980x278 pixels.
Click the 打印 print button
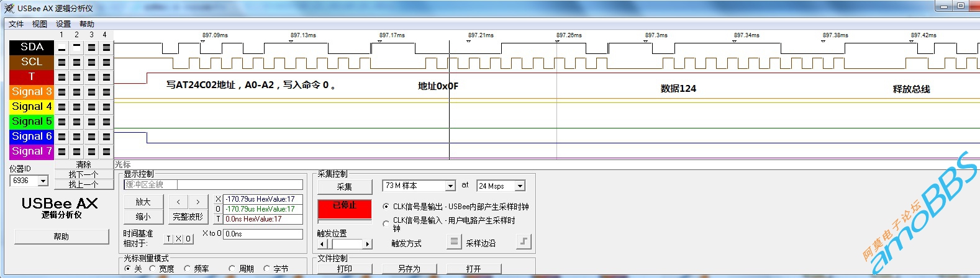345,269
